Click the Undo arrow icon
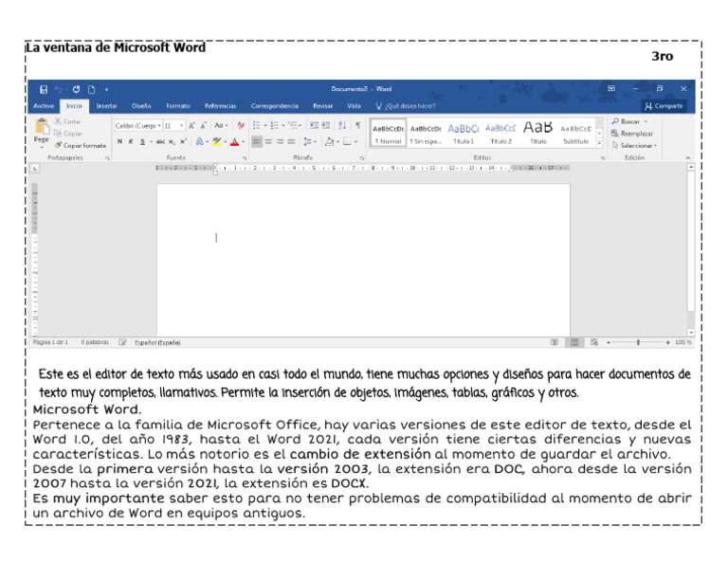This screenshot has width=728, height=563. (59, 89)
